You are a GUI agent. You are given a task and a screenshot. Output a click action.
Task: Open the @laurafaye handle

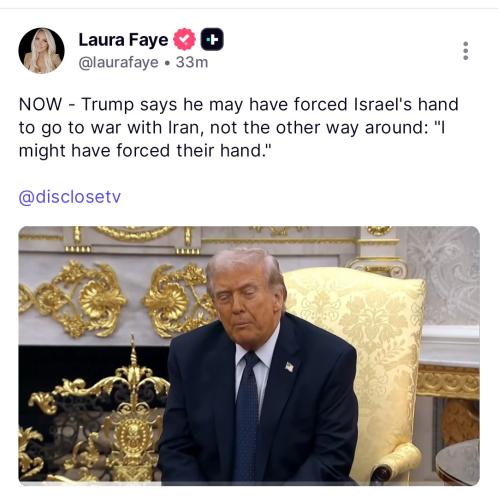point(118,62)
